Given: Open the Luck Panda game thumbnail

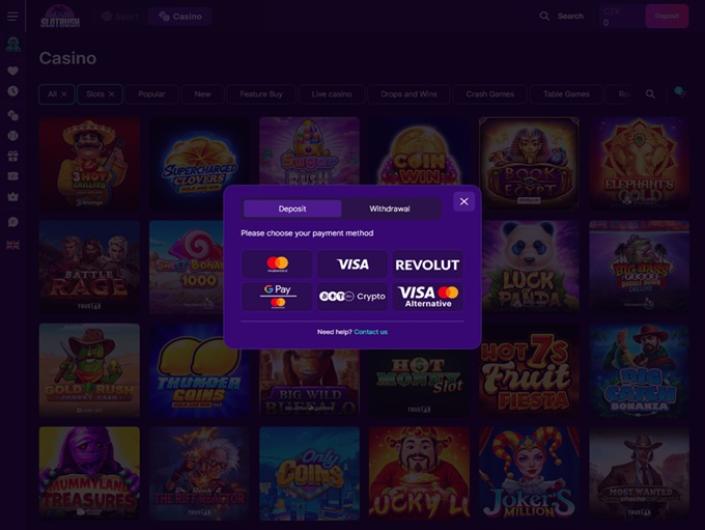Looking at the screenshot, I should pyautogui.click(x=529, y=267).
